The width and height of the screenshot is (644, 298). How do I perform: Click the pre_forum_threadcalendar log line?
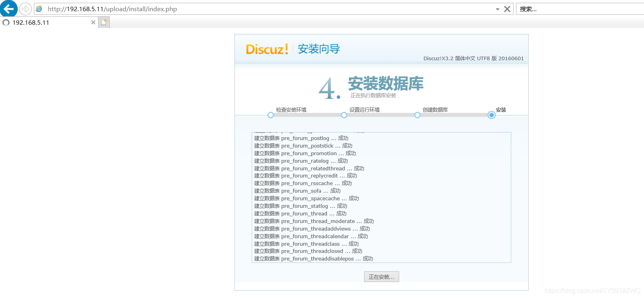tap(311, 236)
